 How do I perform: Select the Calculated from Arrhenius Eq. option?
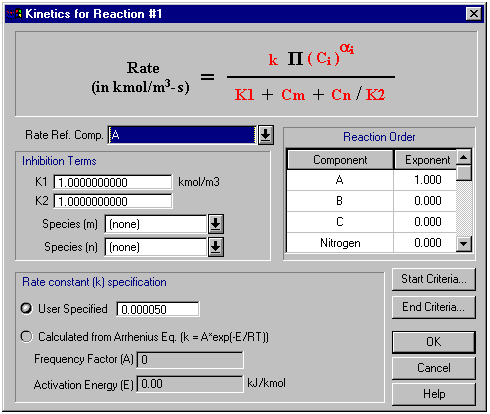(x=26, y=337)
